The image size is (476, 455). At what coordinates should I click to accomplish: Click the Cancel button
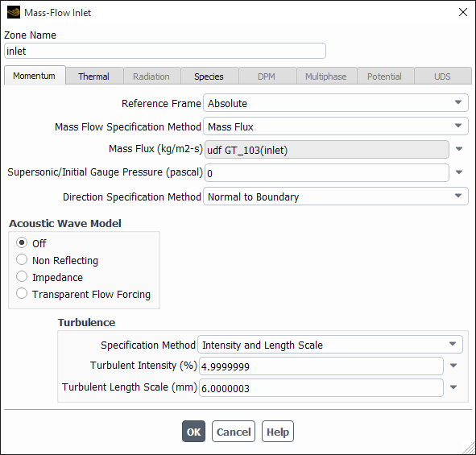(234, 432)
